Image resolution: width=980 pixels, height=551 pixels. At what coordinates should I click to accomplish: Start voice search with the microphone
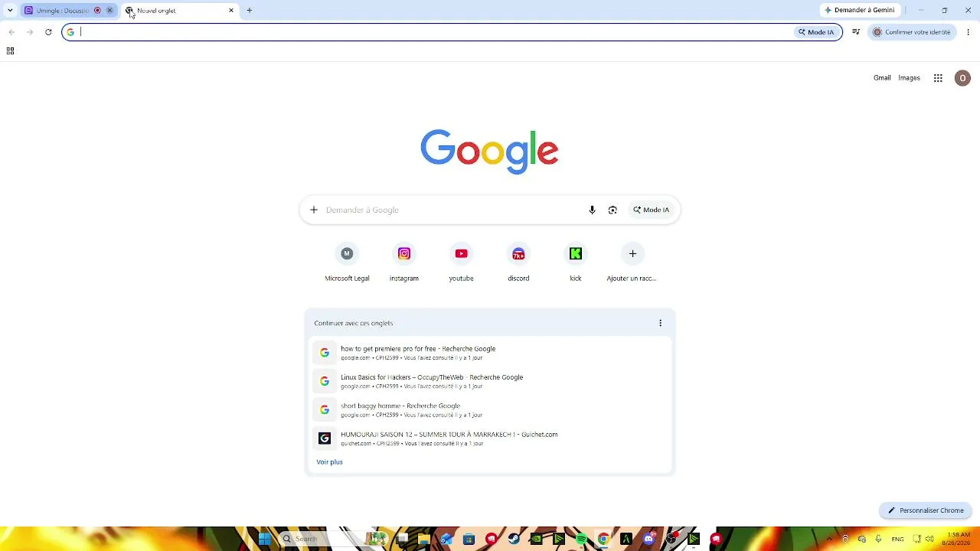[x=592, y=210]
